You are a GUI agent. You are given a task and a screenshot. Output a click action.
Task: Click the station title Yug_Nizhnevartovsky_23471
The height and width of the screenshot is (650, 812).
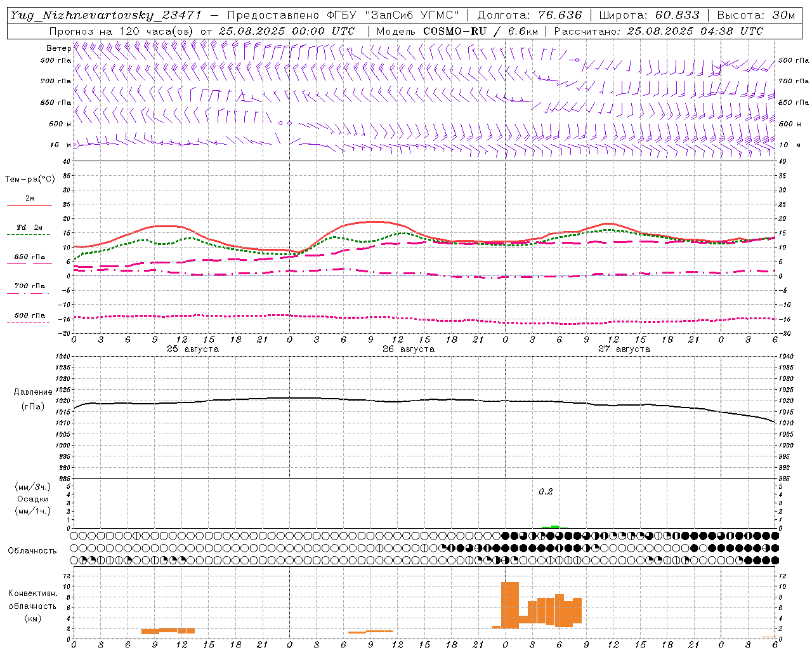point(107,15)
